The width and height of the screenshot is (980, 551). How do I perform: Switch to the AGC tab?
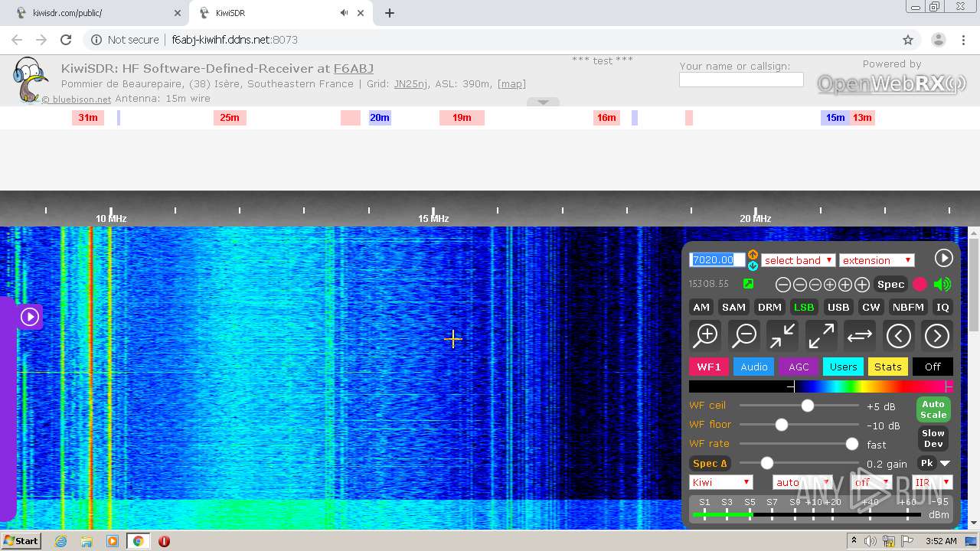click(799, 367)
